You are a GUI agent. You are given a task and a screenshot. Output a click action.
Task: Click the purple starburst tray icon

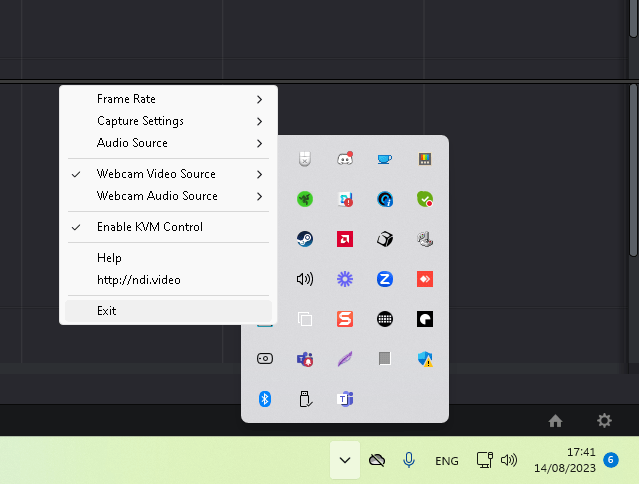(345, 279)
